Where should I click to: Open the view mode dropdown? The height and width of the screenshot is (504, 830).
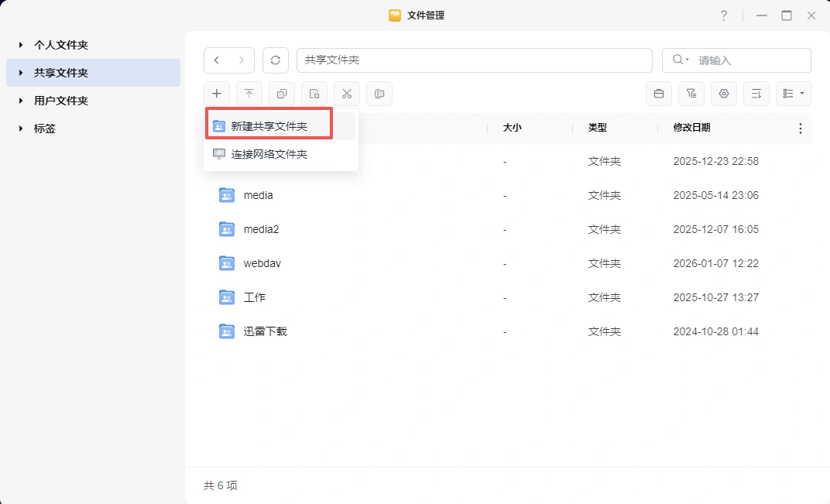[794, 93]
